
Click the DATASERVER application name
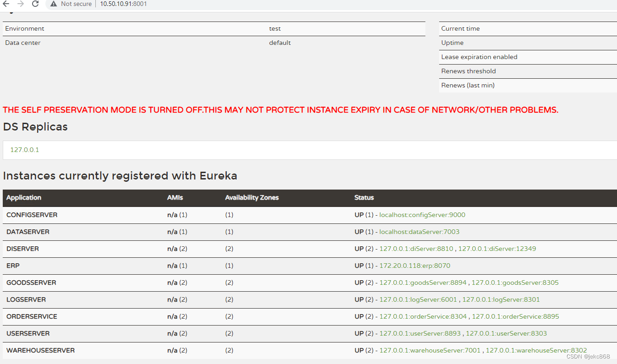click(28, 232)
